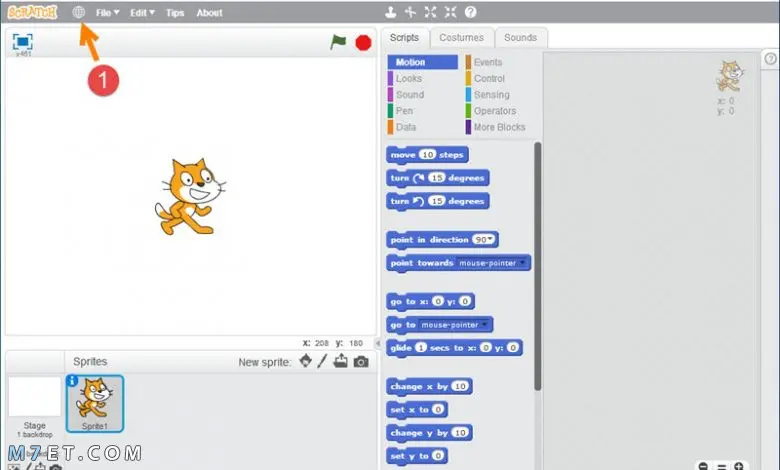Click value field in set y to
780x470 pixels.
(x=438, y=456)
